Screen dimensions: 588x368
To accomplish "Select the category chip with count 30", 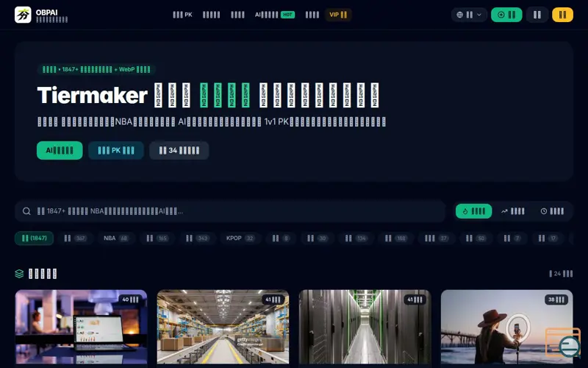I will (318, 238).
